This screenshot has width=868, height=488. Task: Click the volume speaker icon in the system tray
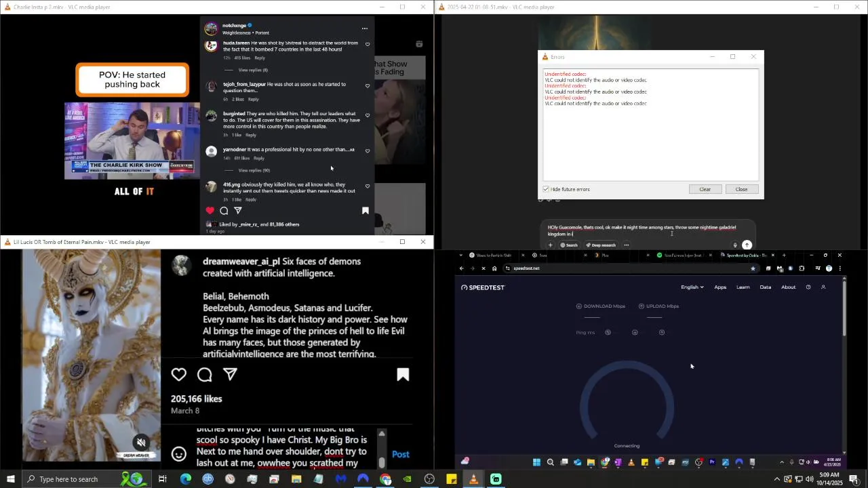pos(810,479)
